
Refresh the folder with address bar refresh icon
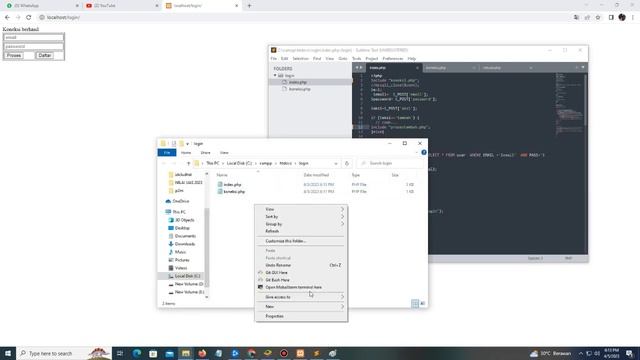point(347,163)
